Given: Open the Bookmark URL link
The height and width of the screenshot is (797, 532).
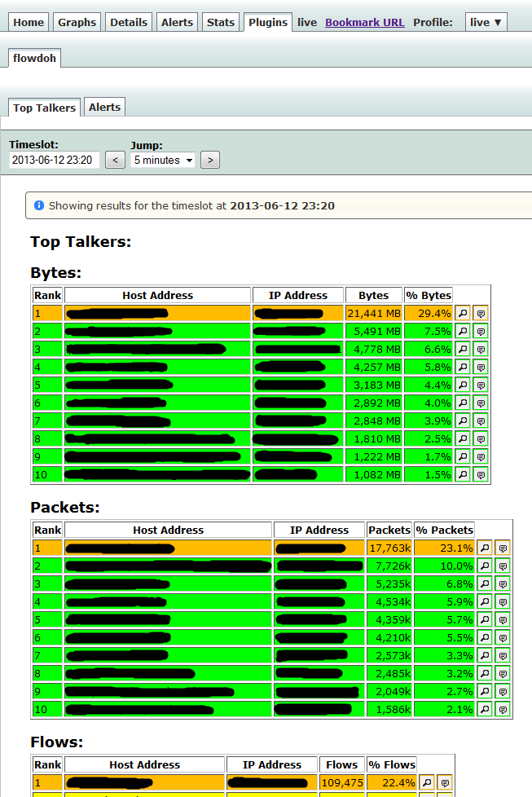Looking at the screenshot, I should coord(365,22).
